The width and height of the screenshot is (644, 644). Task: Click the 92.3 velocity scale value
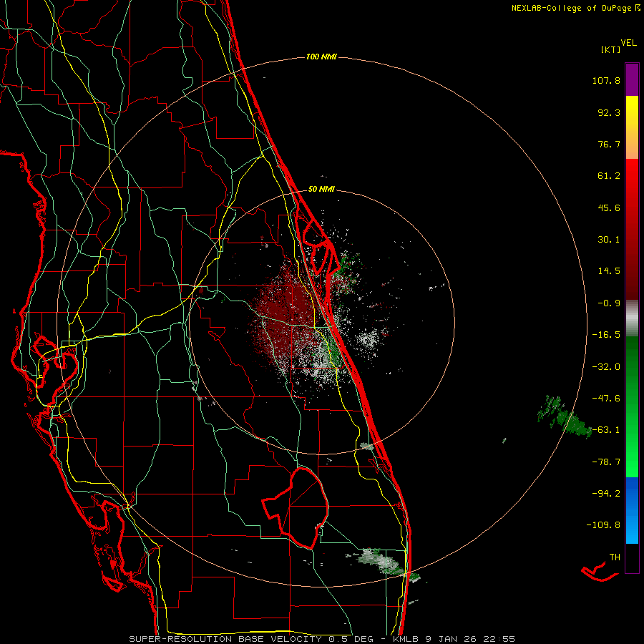pos(609,112)
